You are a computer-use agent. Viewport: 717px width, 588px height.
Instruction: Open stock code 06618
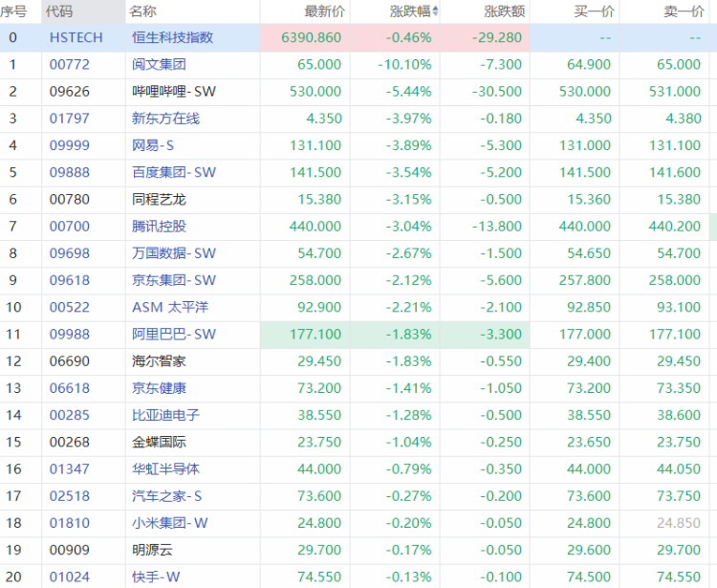coord(70,388)
